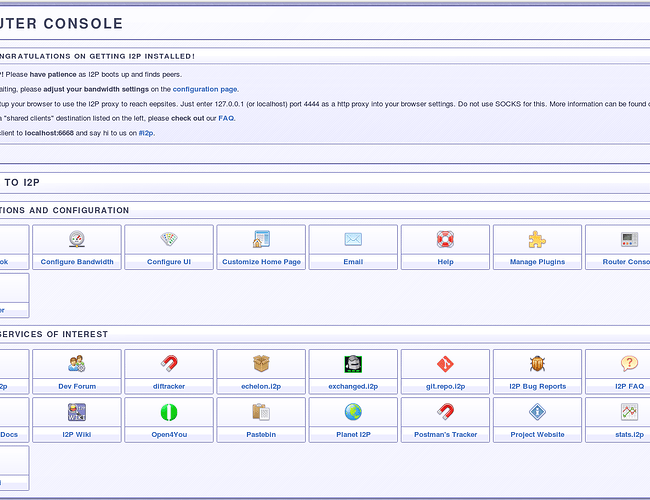Click the Configure Bandwidth label link

(x=77, y=262)
